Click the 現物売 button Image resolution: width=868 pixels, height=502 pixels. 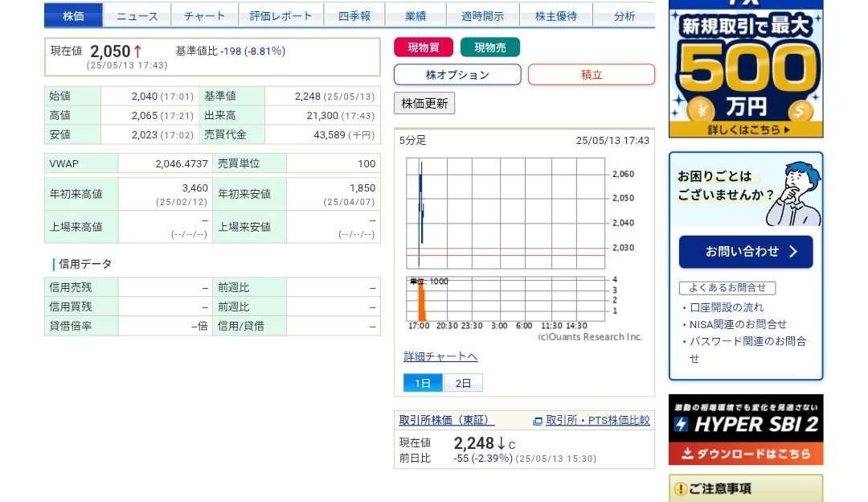[x=490, y=47]
